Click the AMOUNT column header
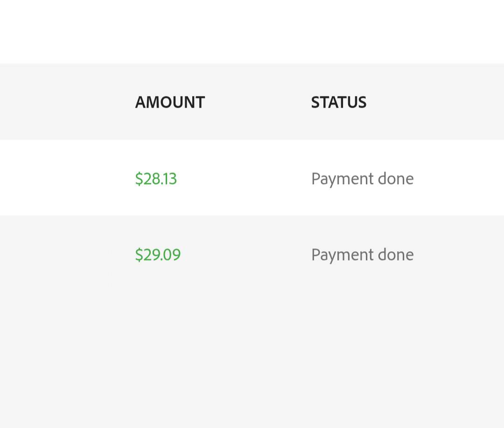Image resolution: width=504 pixels, height=428 pixels. pos(170,102)
